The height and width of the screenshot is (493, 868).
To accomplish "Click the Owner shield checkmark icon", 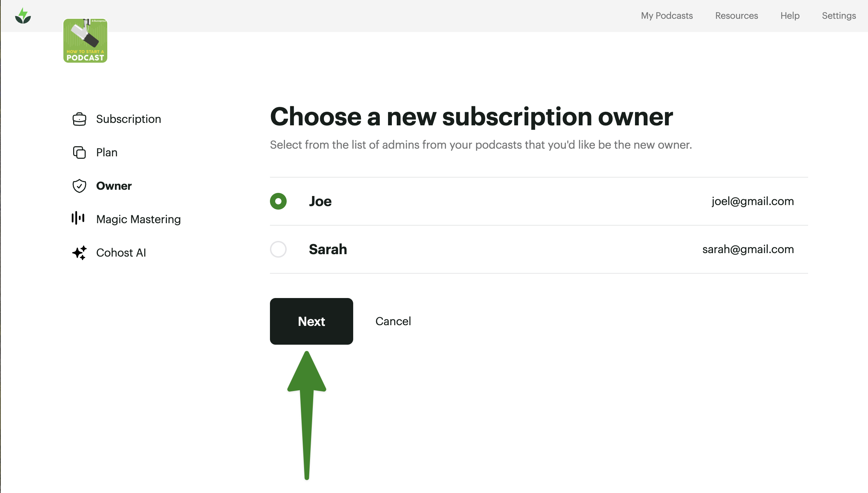I will coord(79,186).
